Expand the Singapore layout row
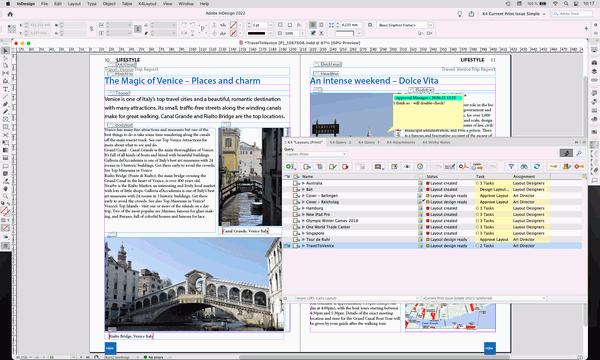The image size is (600, 360). coord(303,233)
